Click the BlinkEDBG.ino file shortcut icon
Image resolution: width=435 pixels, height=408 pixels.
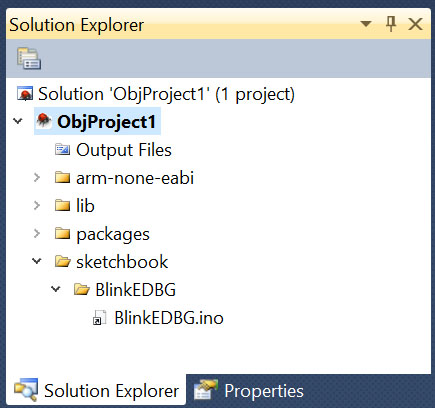point(99,318)
